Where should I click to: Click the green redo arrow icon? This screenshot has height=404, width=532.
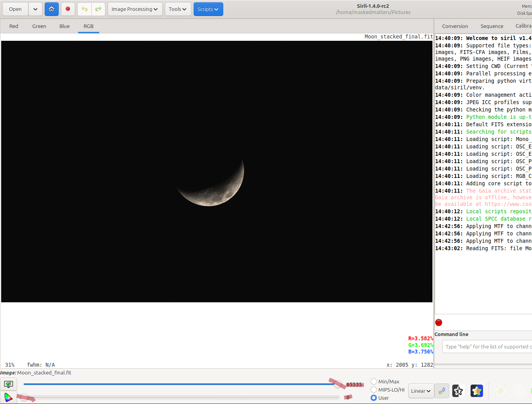click(x=98, y=9)
